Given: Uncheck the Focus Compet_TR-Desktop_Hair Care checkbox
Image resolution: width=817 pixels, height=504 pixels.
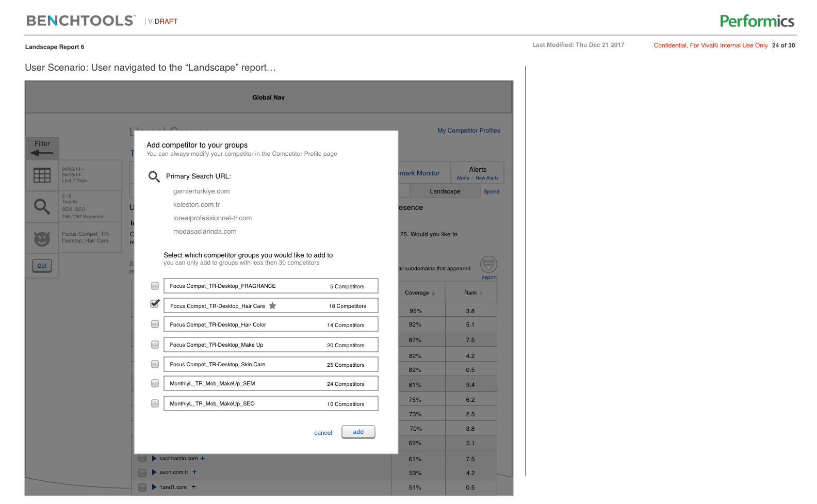Looking at the screenshot, I should point(155,304).
